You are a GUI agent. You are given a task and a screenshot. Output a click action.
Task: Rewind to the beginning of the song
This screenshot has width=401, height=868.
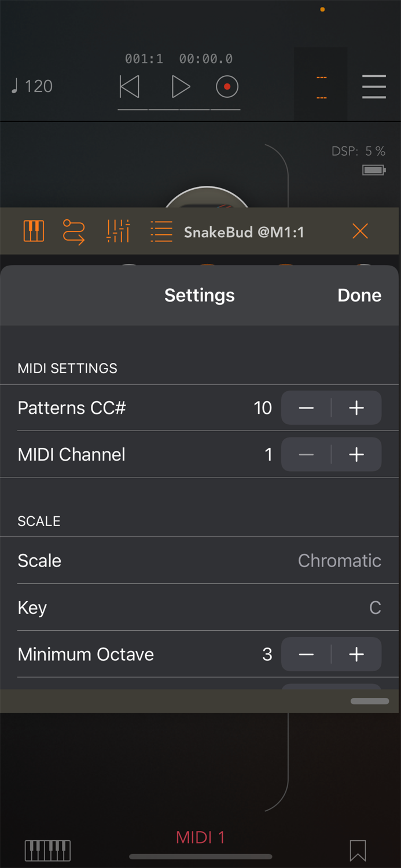[130, 86]
